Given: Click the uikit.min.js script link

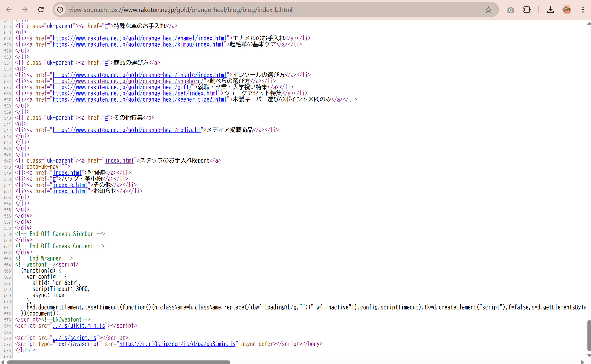Looking at the screenshot, I should tap(79, 326).
